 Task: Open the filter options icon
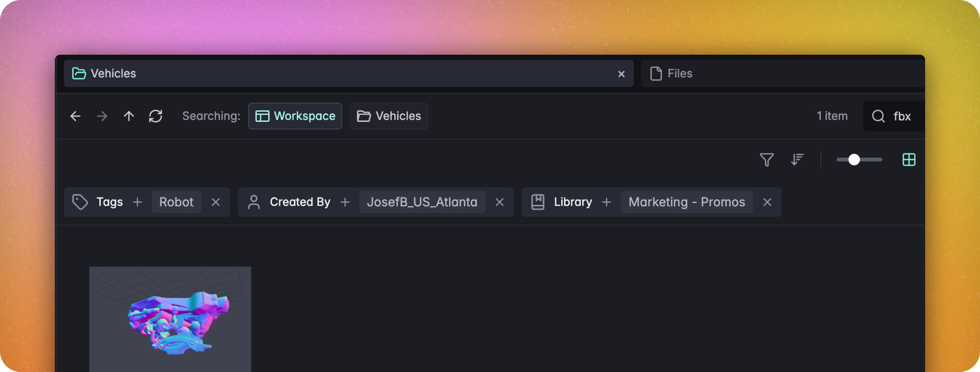coord(767,160)
